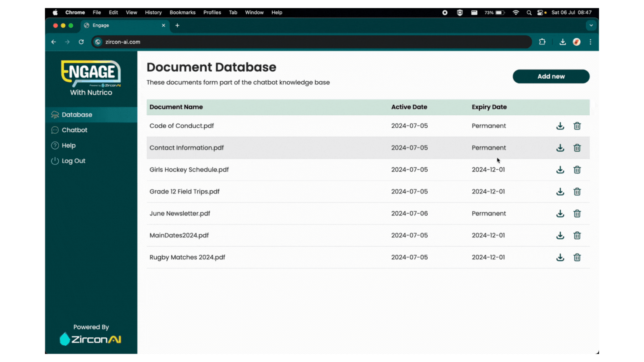Click the Add new button
Screen dimensions: 644x362
pyautogui.click(x=551, y=76)
